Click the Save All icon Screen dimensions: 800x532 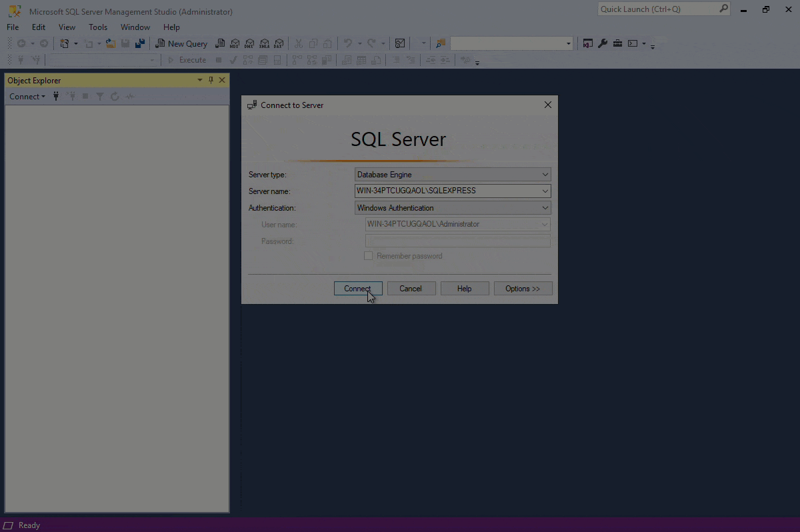(140, 43)
